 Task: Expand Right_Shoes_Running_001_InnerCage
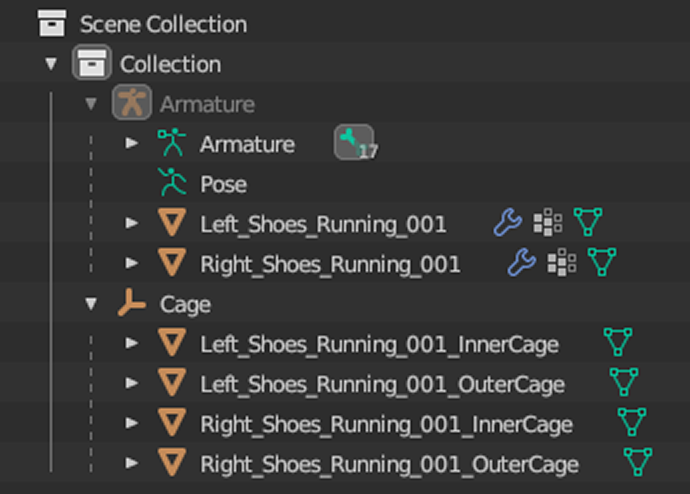click(132, 423)
